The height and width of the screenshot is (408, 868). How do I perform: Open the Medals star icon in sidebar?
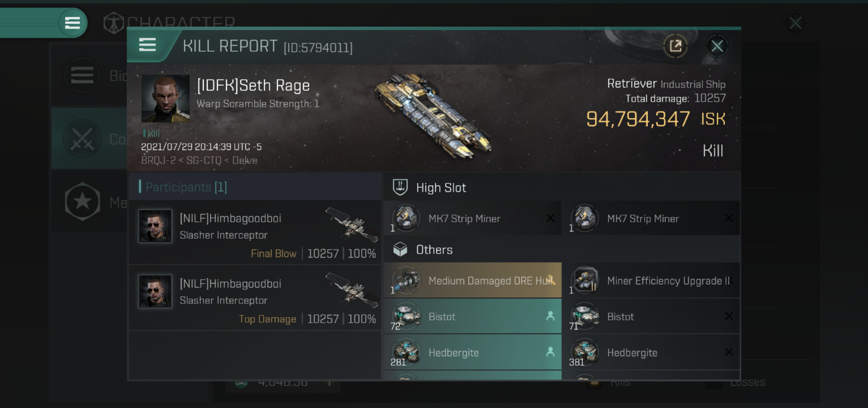pos(83,202)
